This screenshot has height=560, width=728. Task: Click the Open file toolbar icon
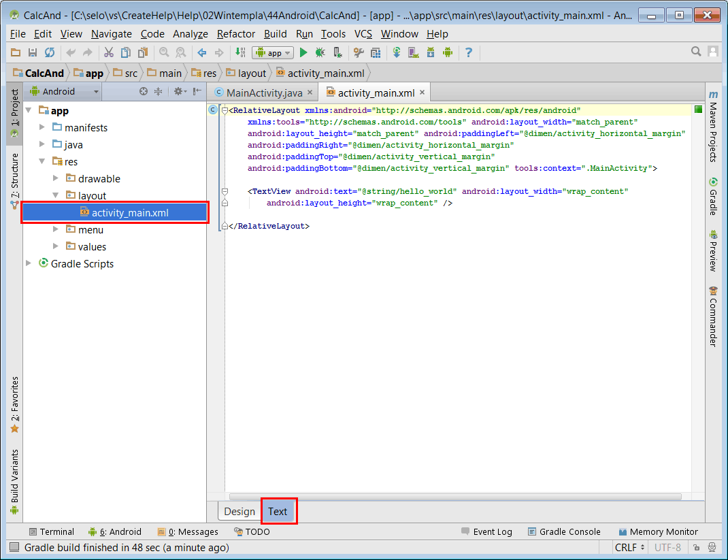coord(16,52)
